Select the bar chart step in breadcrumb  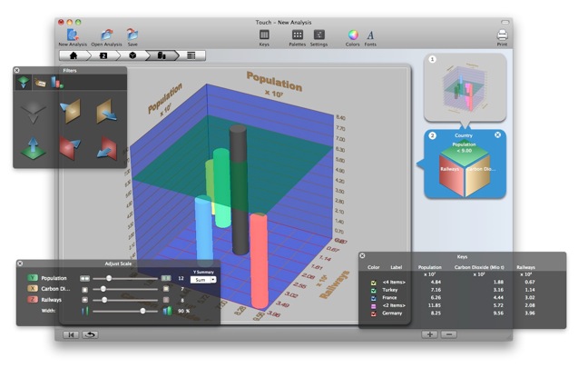pos(162,55)
